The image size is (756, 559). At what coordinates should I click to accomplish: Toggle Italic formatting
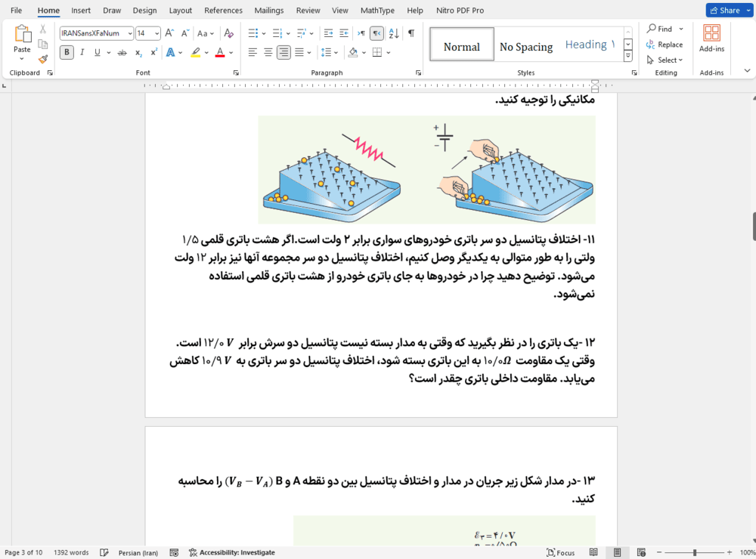[82, 53]
